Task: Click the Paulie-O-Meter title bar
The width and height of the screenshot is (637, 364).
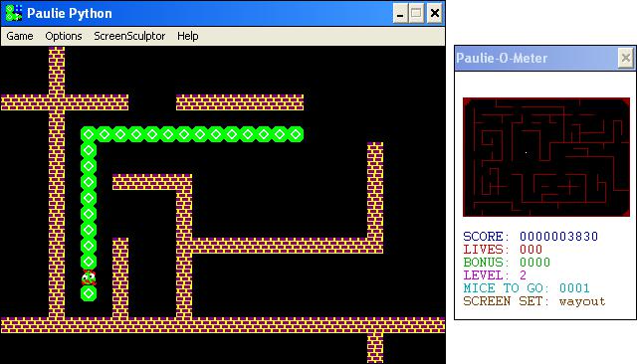Action: [x=536, y=58]
